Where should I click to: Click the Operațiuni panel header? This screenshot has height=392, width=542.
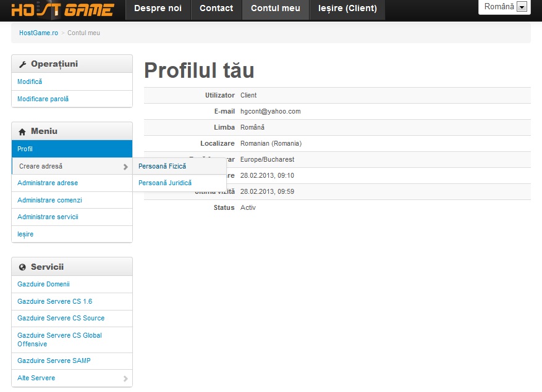(72, 64)
